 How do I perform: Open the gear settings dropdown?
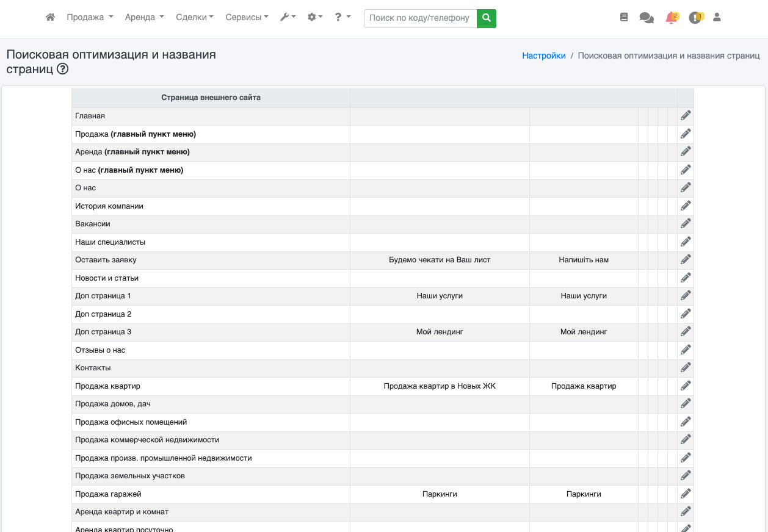[315, 18]
